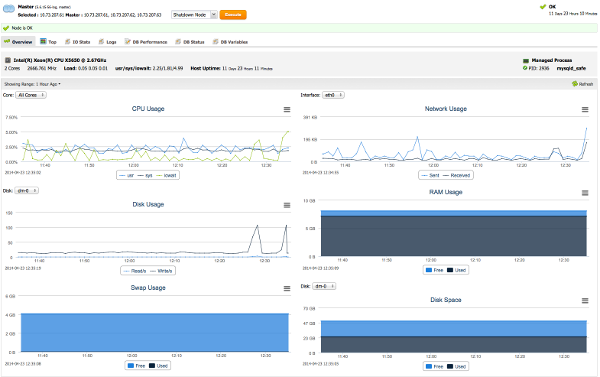Expand the All Cores selector
Image resolution: width=600 pixels, height=377 pixels.
point(31,95)
